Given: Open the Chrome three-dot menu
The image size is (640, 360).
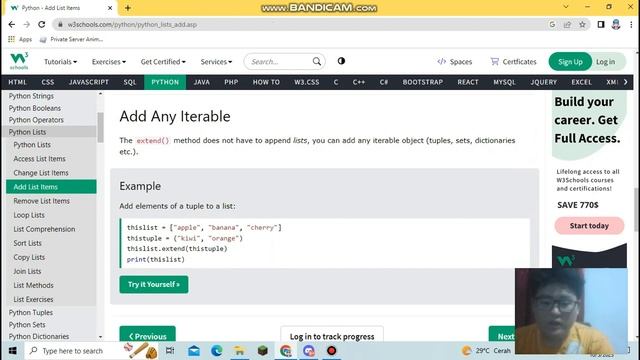Looking at the screenshot, I should click(631, 24).
